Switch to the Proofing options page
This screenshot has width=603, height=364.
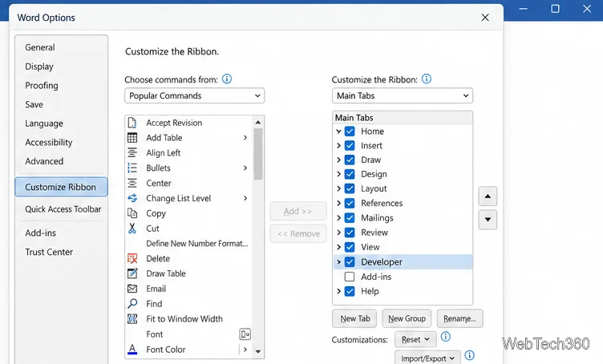coord(42,85)
